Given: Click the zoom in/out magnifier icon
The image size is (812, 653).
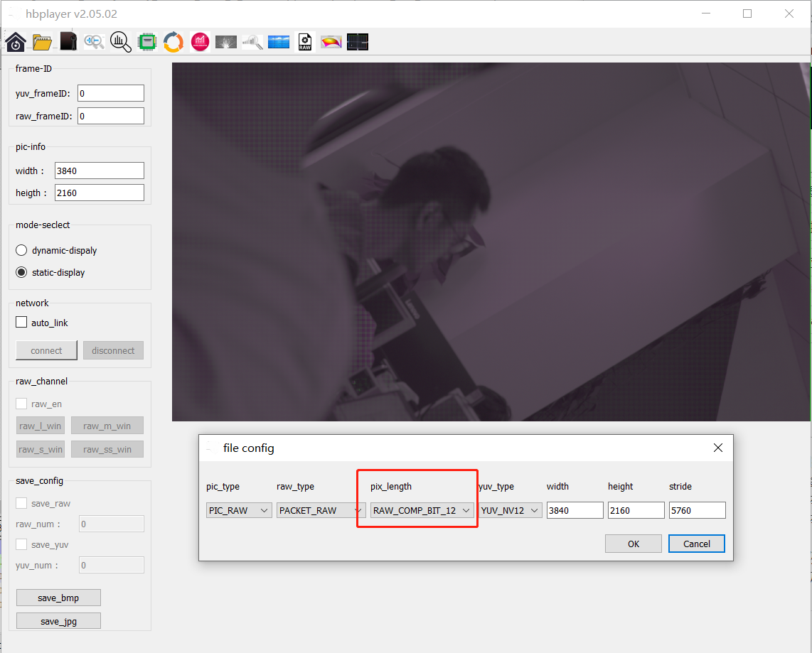Looking at the screenshot, I should [x=95, y=42].
